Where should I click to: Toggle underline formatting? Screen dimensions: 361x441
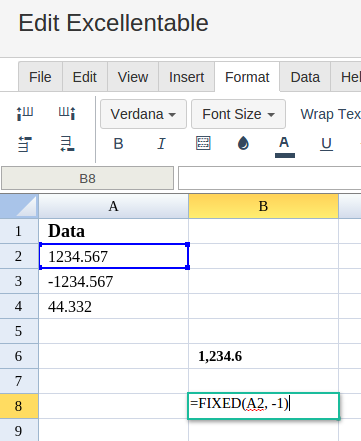pos(326,144)
